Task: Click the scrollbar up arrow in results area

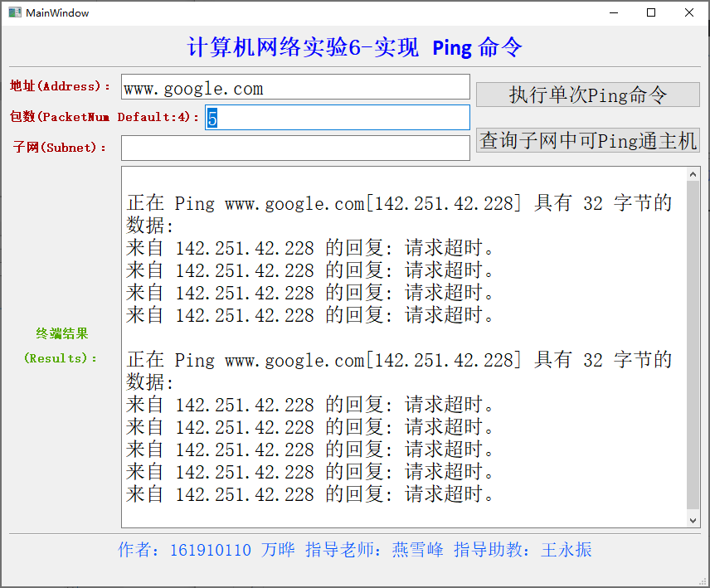Action: [x=694, y=174]
